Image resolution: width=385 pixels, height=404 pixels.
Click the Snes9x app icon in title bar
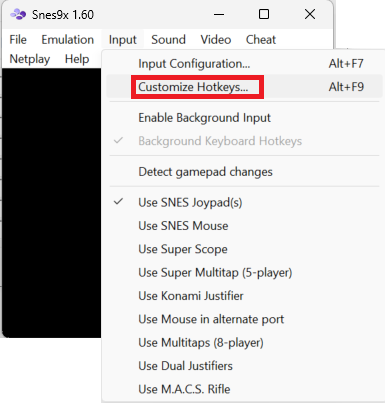coord(18,14)
